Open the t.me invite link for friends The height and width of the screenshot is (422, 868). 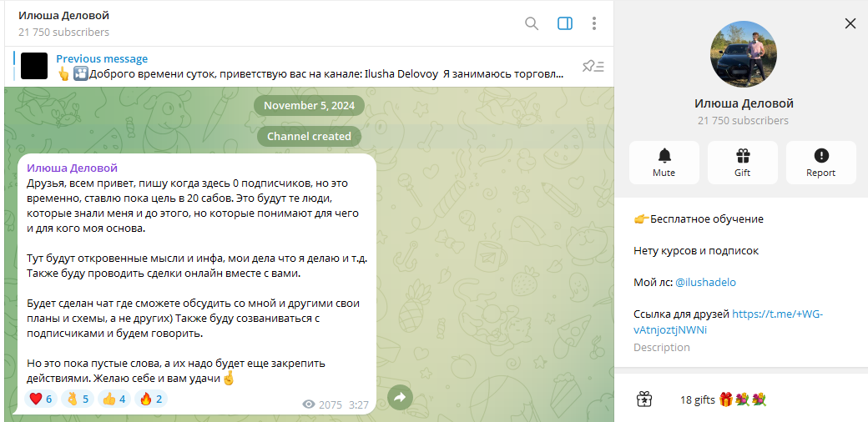tap(729, 322)
